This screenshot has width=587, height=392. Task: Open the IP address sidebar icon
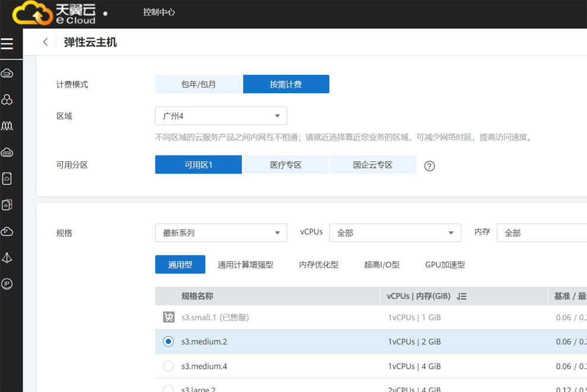tap(7, 284)
